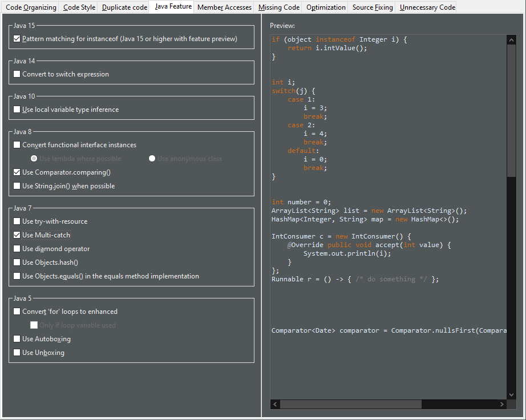Viewport: 526px width, 420px height.
Task: Click the 'int number = 0;' preview line
Action: (301, 202)
